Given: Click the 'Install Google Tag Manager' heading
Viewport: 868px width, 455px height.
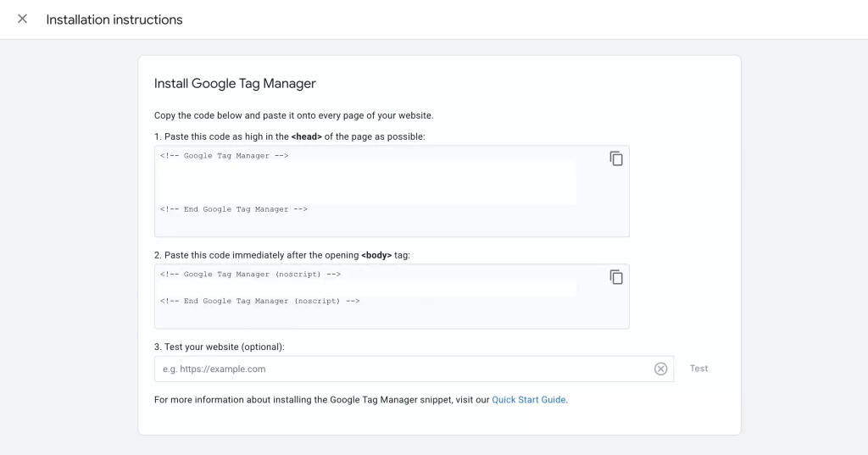Looking at the screenshot, I should tap(235, 84).
